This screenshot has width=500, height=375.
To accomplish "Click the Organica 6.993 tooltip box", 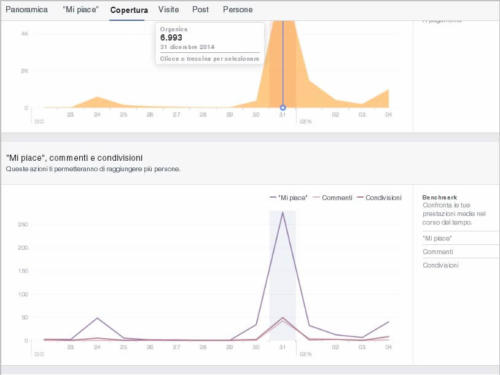I will pos(210,43).
